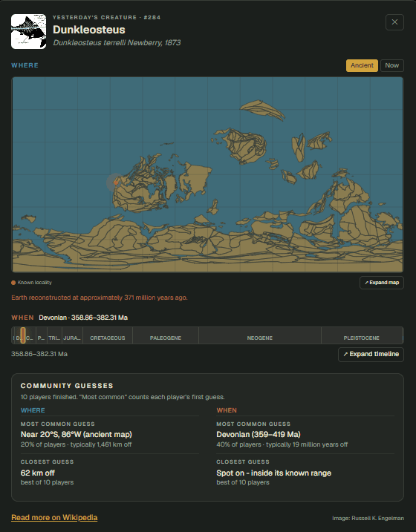This screenshot has width=416, height=532.
Task: Select the TRI.. segment on the timeline
Action: (54, 335)
